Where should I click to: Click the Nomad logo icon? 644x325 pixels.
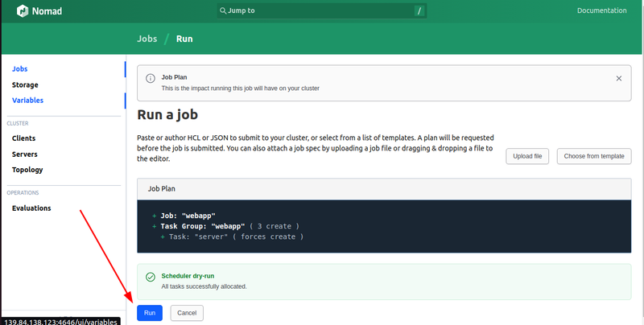click(23, 11)
